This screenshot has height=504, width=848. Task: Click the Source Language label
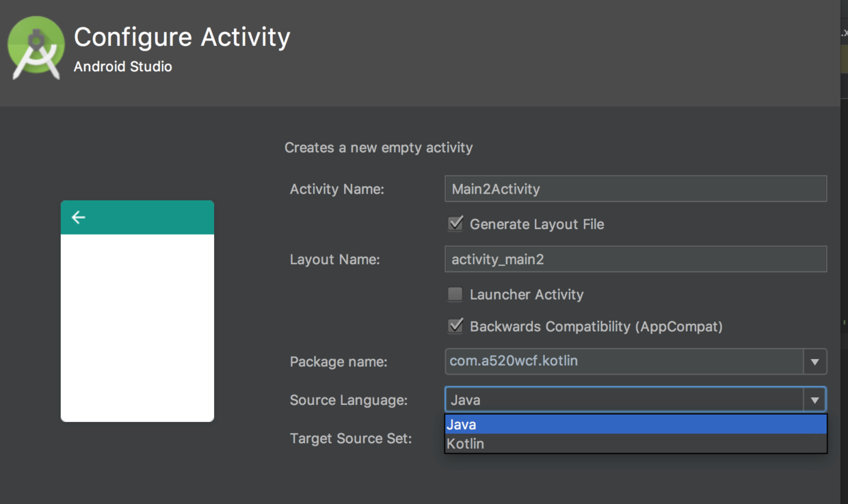349,400
